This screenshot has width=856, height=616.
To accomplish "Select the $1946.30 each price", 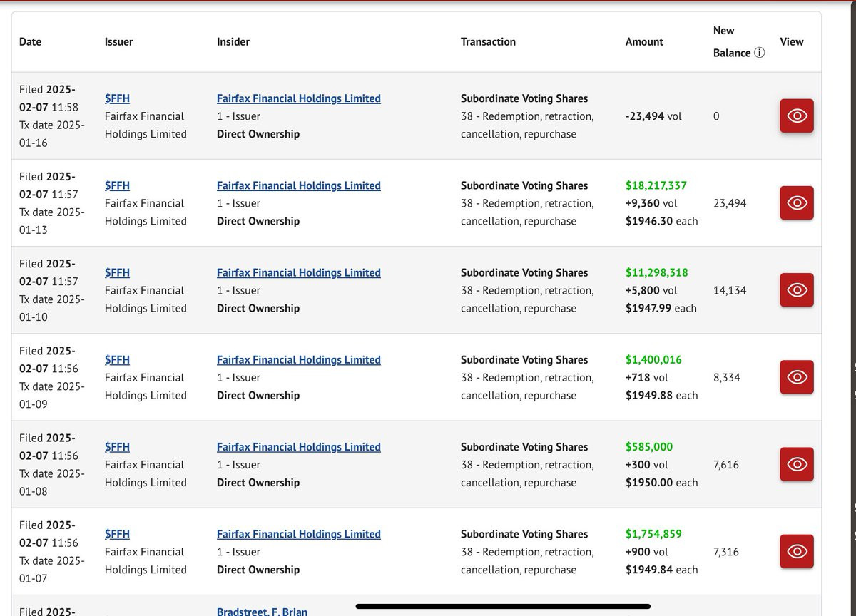I will (661, 221).
